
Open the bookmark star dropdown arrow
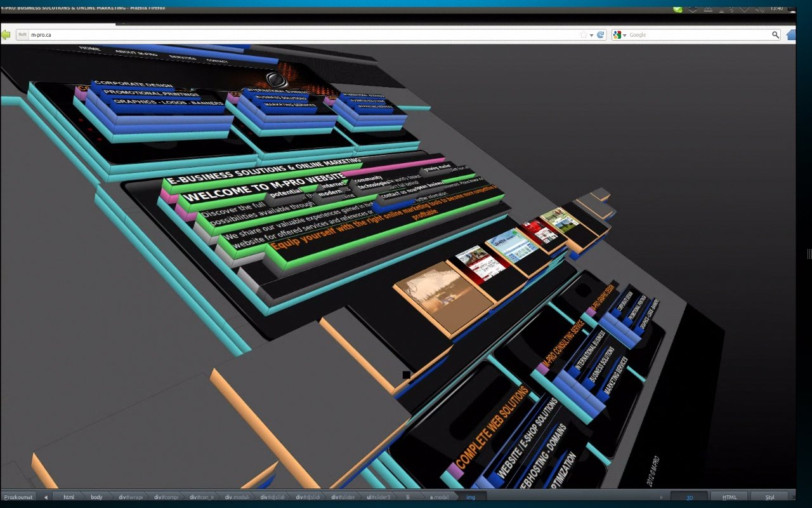591,35
